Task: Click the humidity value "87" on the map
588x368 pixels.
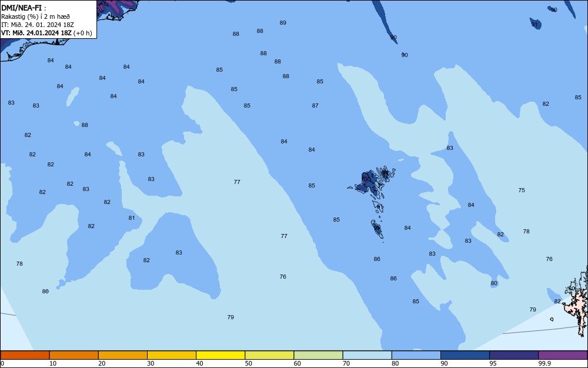Action: [x=315, y=106]
